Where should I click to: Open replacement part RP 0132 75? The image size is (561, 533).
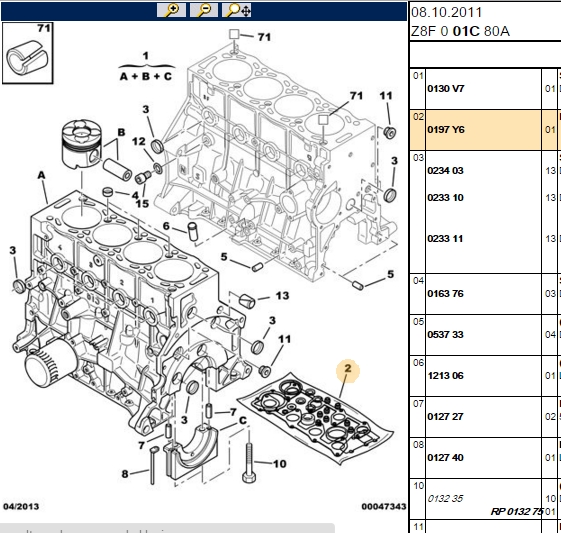pyautogui.click(x=517, y=512)
